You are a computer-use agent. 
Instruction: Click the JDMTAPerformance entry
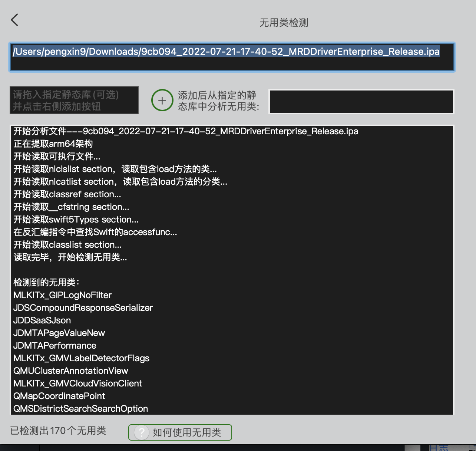point(55,346)
